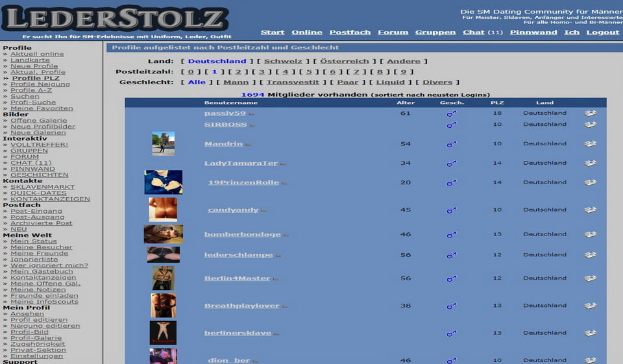The width and height of the screenshot is (623, 364).
Task: Open Gruppen in the top navigation bar
Action: [x=435, y=32]
